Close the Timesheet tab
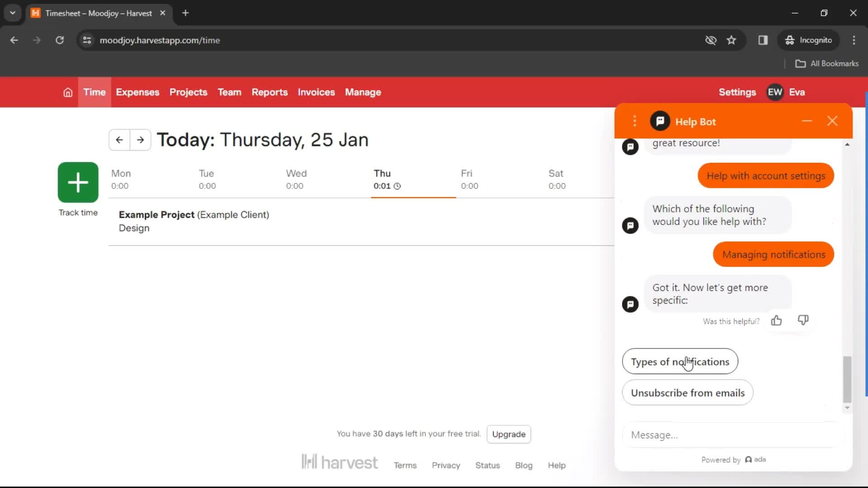 [163, 13]
